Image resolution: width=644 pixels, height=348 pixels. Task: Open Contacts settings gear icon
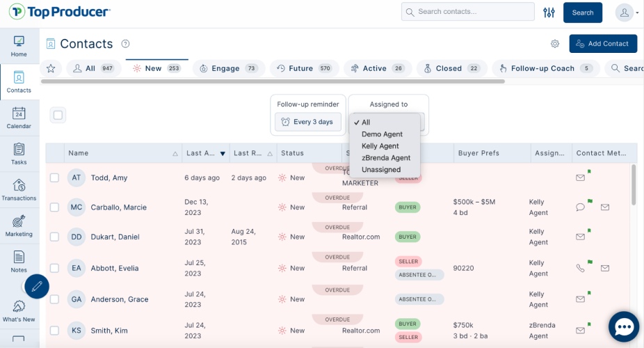pos(555,44)
